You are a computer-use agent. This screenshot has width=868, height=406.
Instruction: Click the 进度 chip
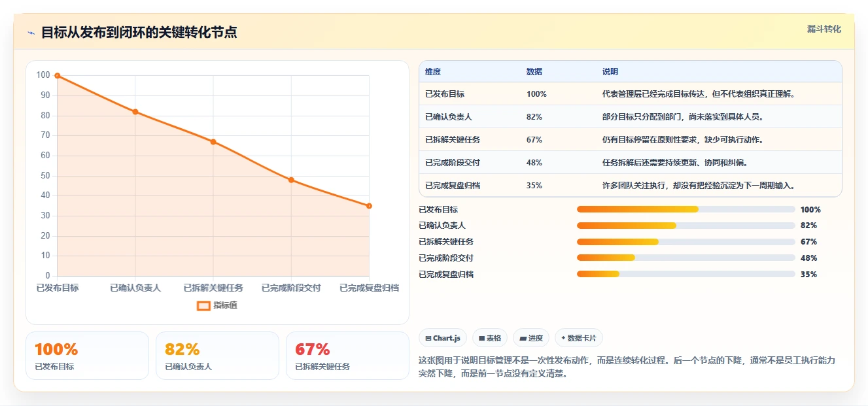(531, 338)
